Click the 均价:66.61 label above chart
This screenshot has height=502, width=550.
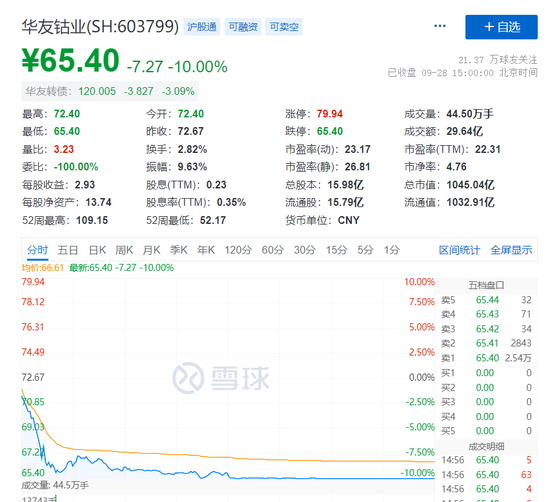[42, 268]
